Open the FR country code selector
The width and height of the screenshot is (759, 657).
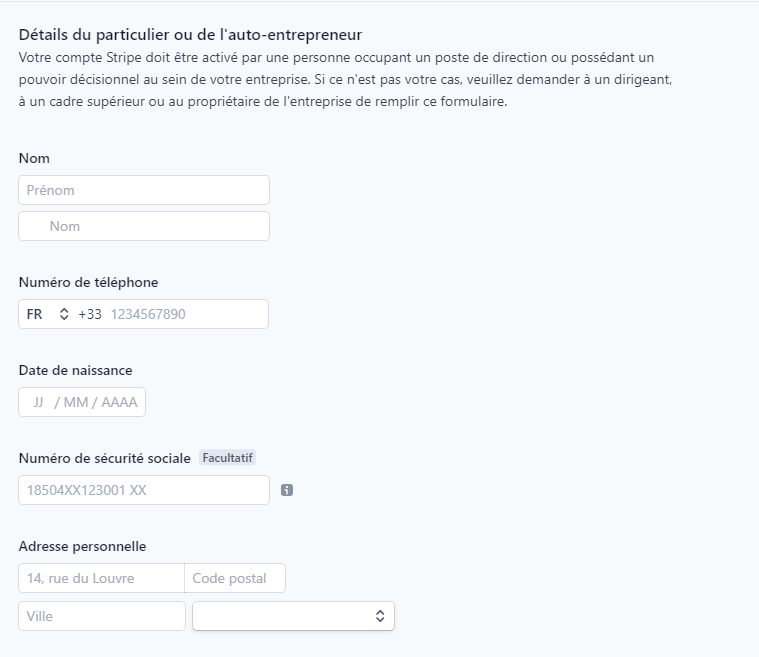pos(48,314)
